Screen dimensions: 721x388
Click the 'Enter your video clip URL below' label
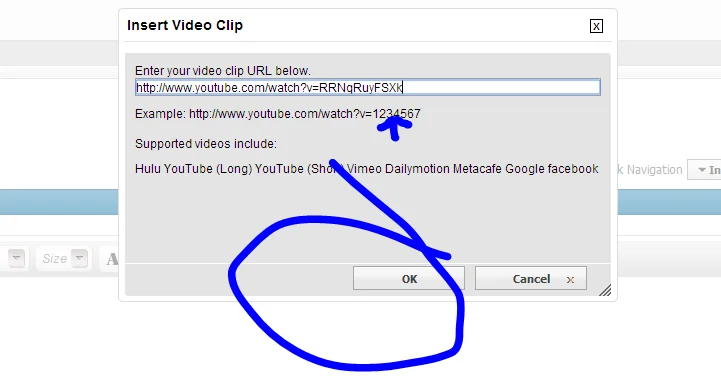click(223, 71)
